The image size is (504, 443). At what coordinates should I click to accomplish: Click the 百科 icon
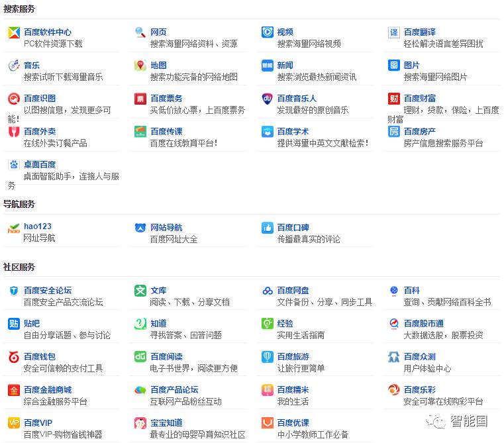[394, 291]
